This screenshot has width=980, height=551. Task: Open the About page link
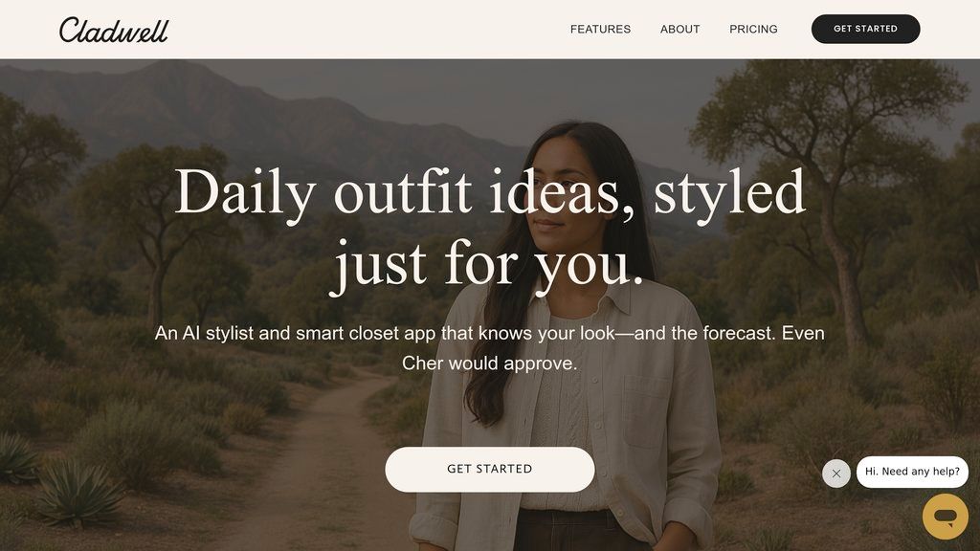pos(680,30)
